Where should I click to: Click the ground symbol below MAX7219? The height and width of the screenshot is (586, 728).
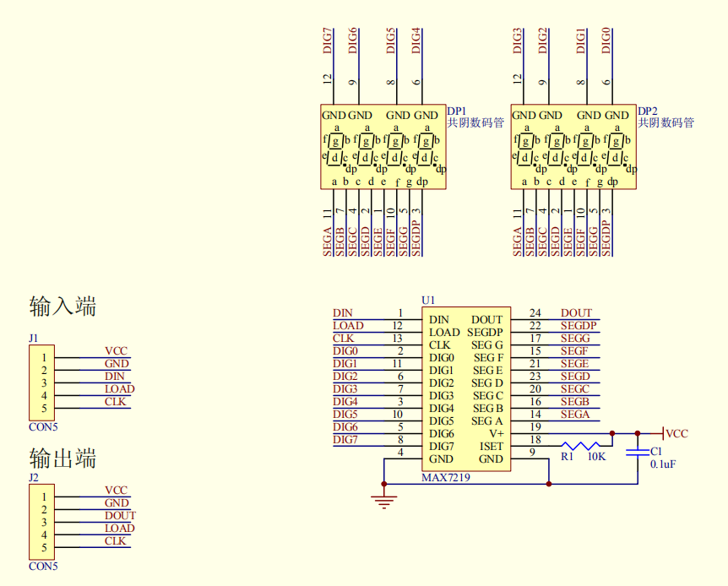pyautogui.click(x=384, y=502)
